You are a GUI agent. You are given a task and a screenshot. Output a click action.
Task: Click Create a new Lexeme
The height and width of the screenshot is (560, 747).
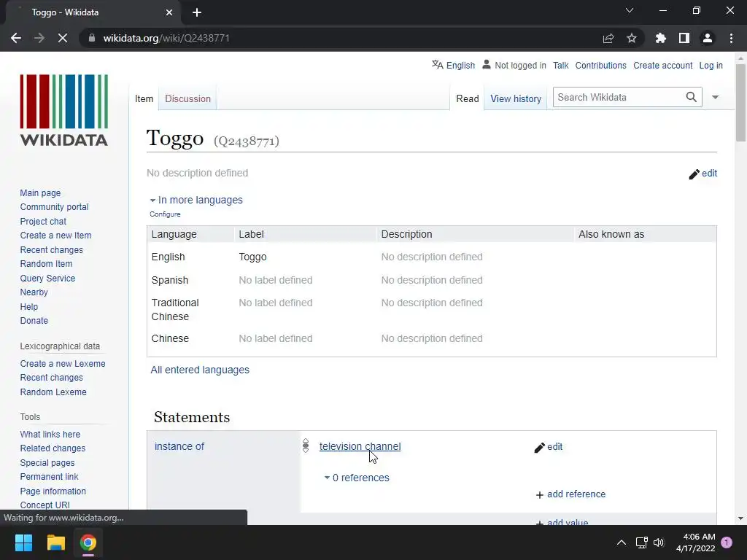(63, 363)
